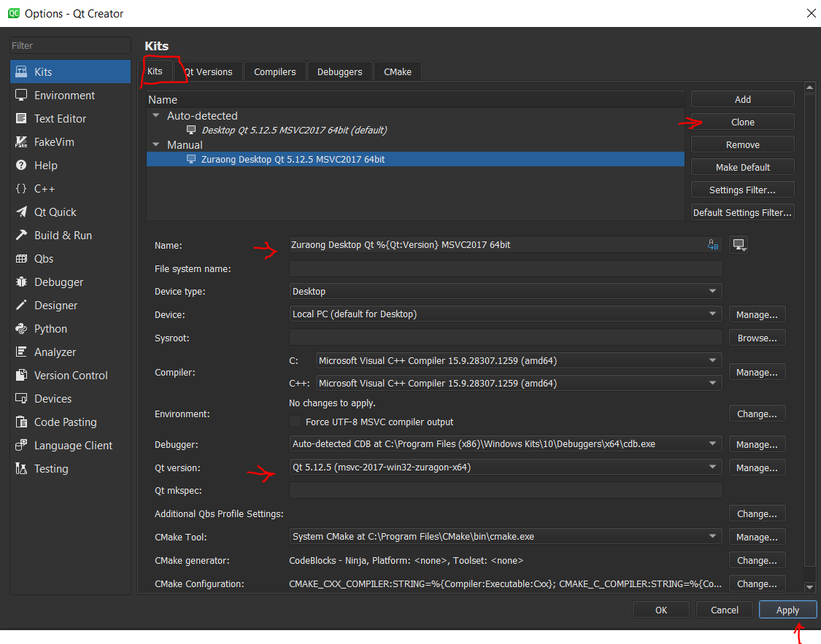Click the variable chooser icon in Name field
The width and height of the screenshot is (821, 644).
pos(712,244)
